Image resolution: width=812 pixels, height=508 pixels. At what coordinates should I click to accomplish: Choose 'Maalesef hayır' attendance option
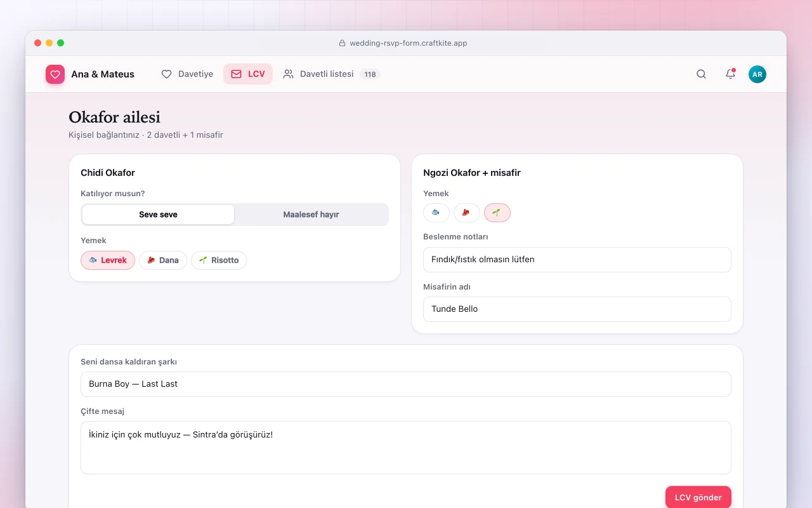pyautogui.click(x=311, y=215)
